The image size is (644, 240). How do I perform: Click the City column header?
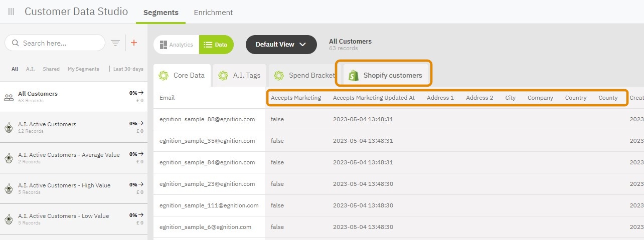click(x=511, y=98)
